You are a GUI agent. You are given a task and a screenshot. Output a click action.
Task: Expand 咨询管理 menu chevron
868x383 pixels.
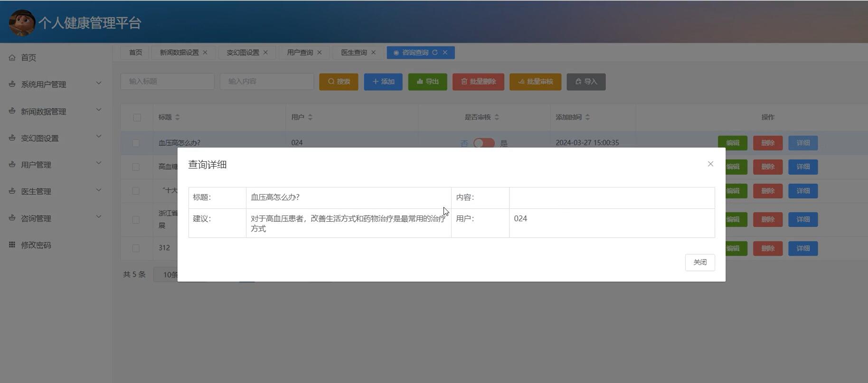click(99, 217)
